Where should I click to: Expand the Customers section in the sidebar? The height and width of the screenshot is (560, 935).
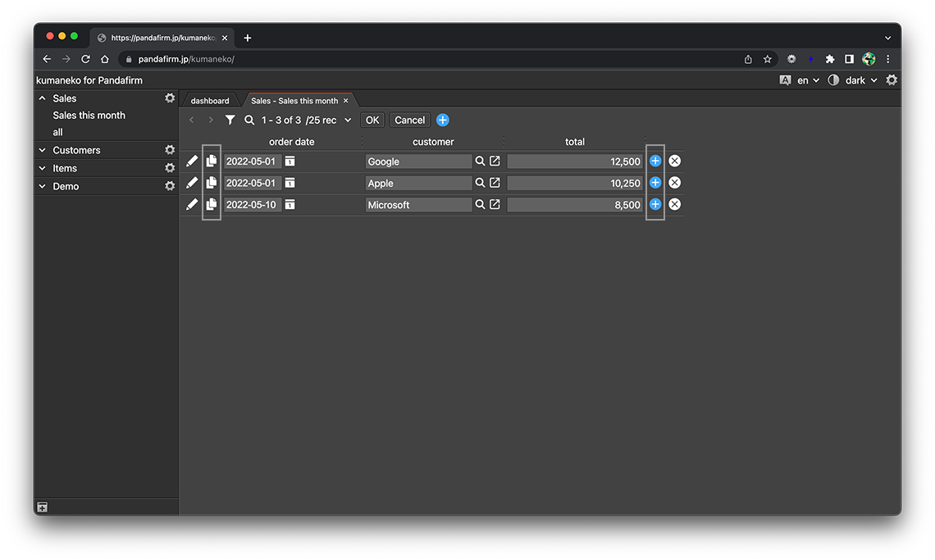(x=43, y=150)
